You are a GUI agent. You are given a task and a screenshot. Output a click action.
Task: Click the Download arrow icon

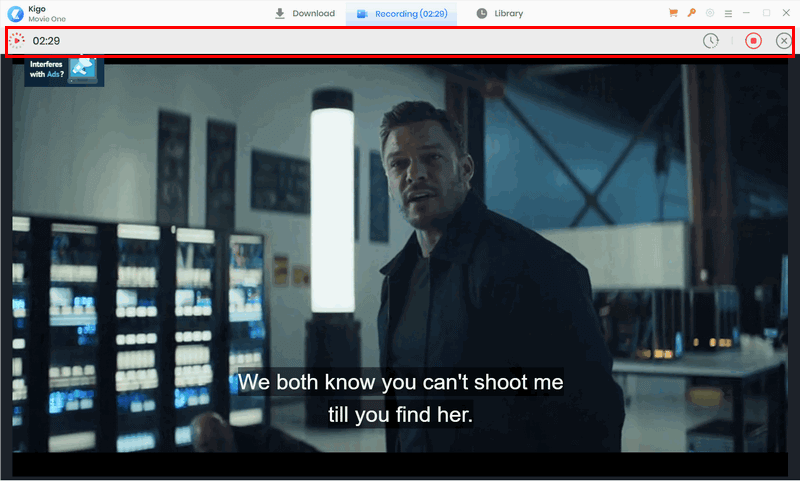click(280, 13)
